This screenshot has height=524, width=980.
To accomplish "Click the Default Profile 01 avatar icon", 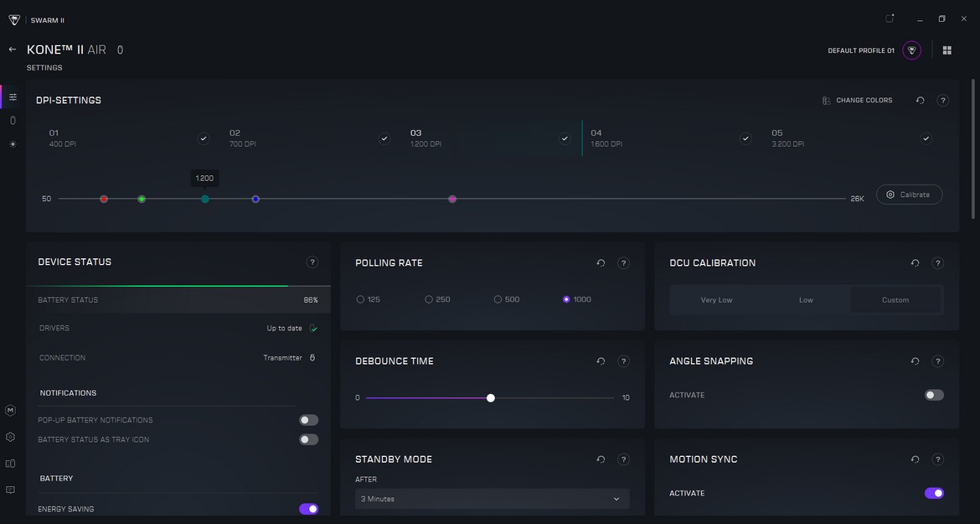I will 912,50.
